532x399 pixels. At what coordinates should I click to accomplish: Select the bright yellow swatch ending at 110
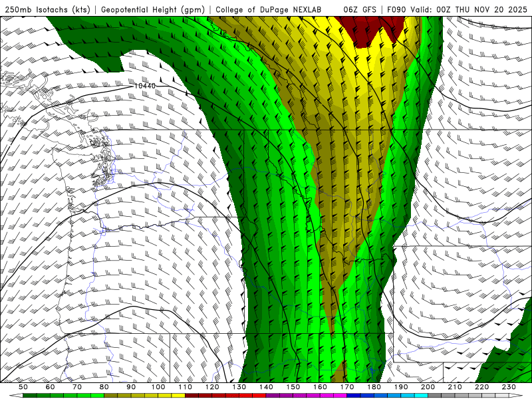pyautogui.click(x=178, y=396)
